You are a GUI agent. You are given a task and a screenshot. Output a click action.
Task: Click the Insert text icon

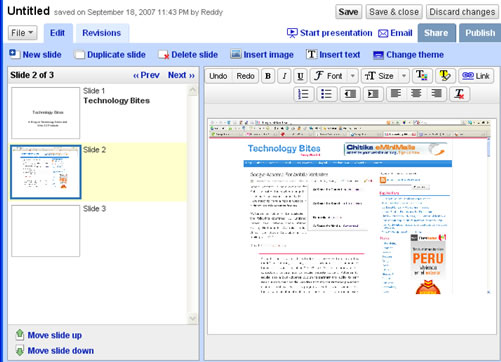pyautogui.click(x=311, y=54)
